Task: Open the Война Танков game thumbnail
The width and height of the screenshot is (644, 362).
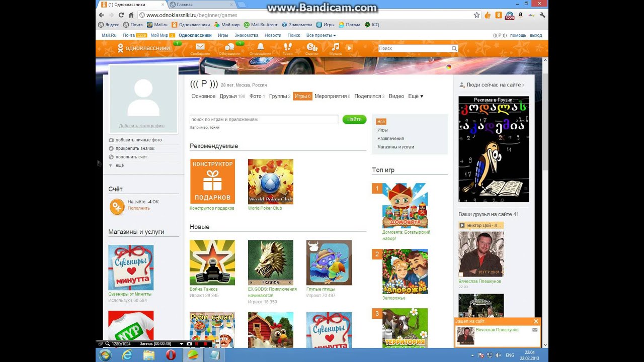Action: (x=212, y=262)
